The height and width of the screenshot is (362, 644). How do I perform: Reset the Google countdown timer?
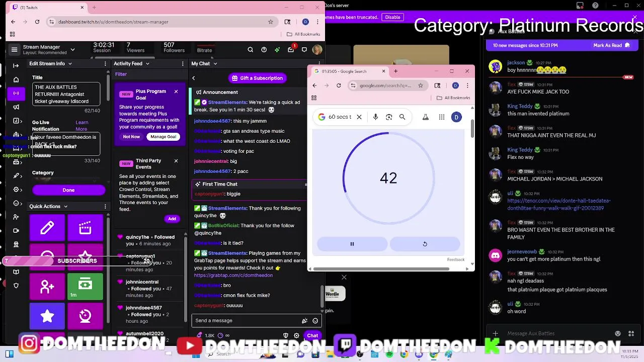coord(425,244)
